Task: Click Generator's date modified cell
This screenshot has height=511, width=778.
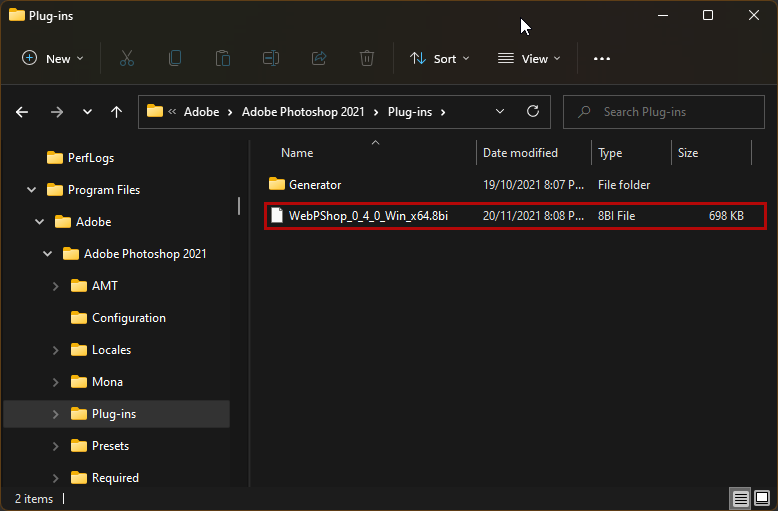Action: coord(533,185)
